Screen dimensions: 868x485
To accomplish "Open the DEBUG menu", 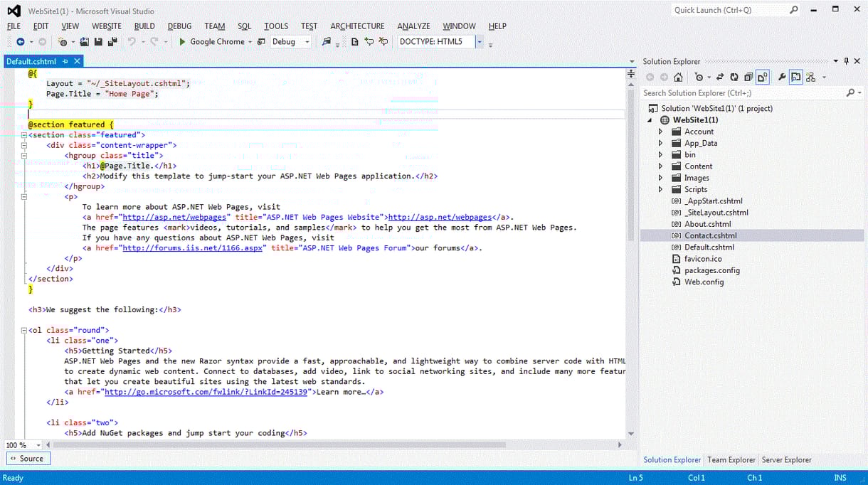I will pos(180,26).
